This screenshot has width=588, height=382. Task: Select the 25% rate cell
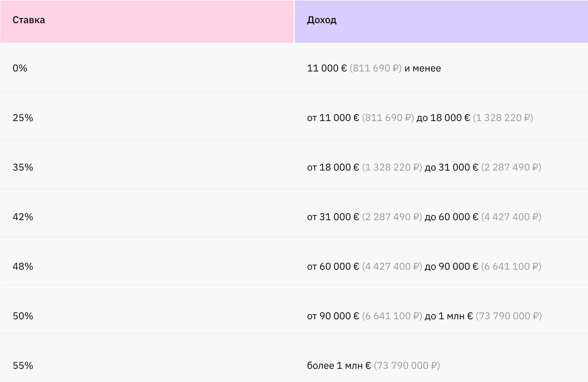pos(23,118)
